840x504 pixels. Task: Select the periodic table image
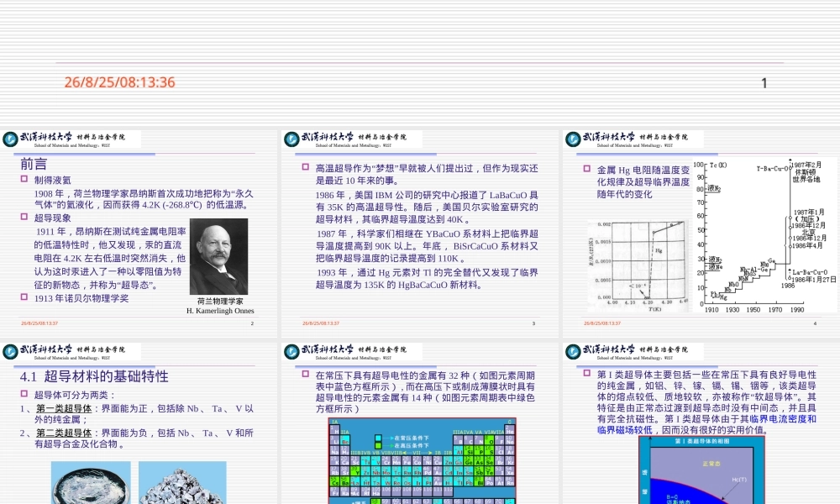point(423,461)
